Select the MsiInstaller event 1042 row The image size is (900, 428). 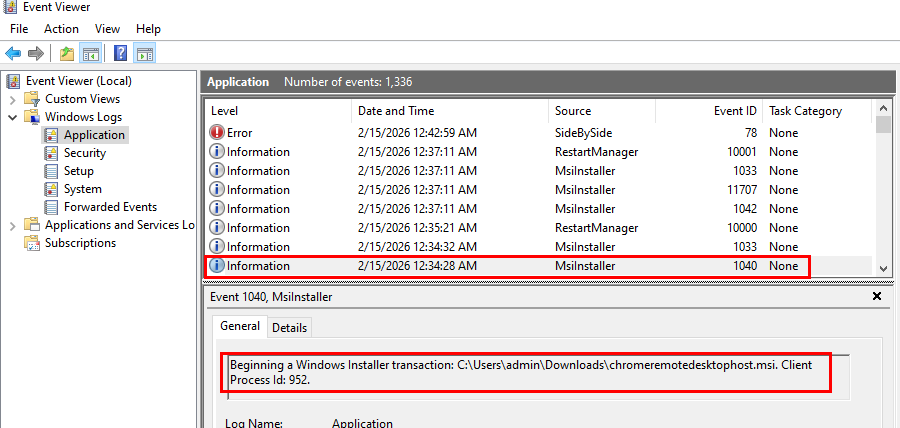coord(537,208)
